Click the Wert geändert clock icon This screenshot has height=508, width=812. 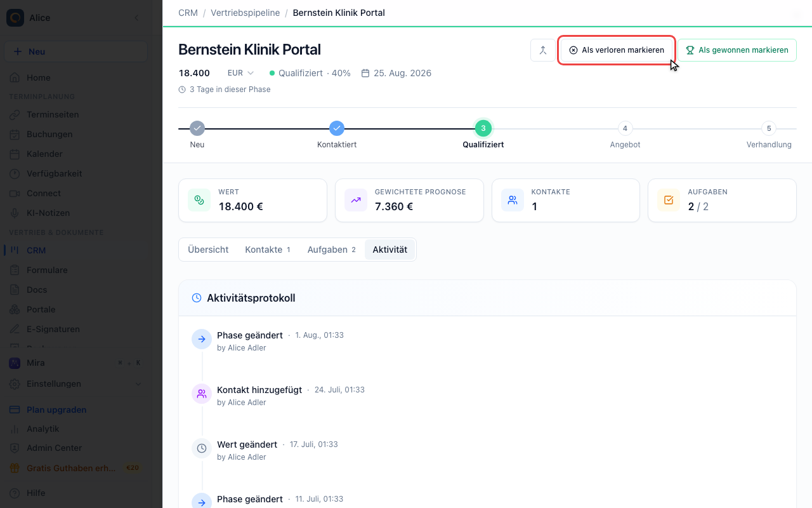(x=202, y=448)
